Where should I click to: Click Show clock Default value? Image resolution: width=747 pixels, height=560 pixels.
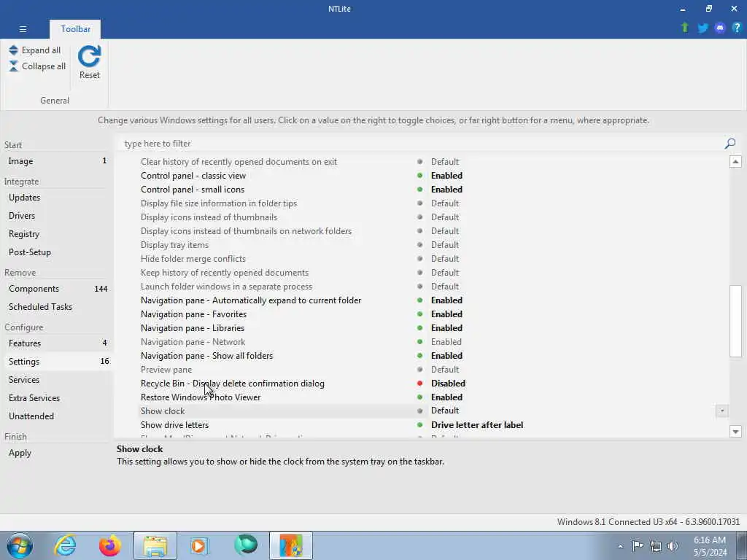point(445,411)
